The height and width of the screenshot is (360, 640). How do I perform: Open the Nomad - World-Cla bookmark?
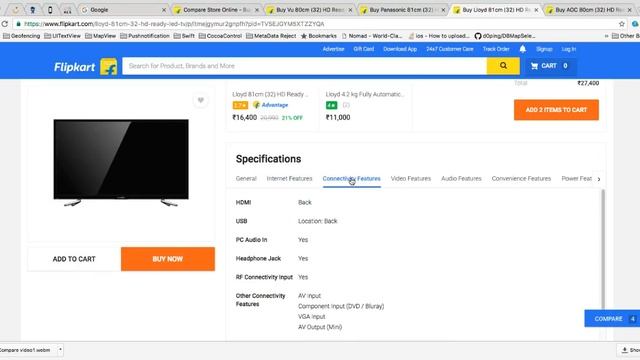pos(372,36)
